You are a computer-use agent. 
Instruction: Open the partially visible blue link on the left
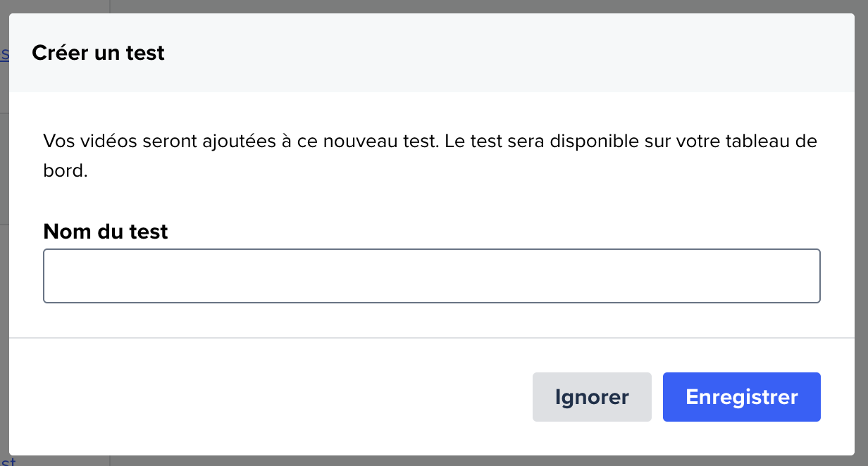pos(4,53)
